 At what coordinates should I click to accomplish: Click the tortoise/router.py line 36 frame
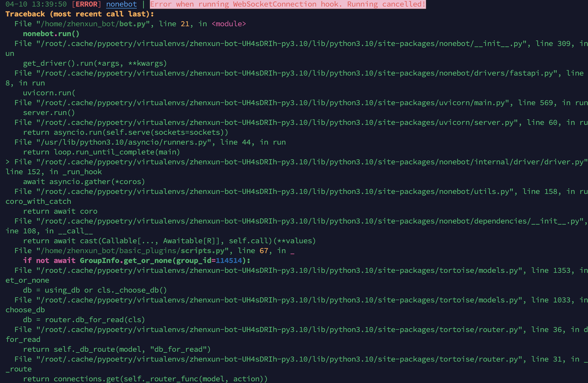click(x=301, y=330)
